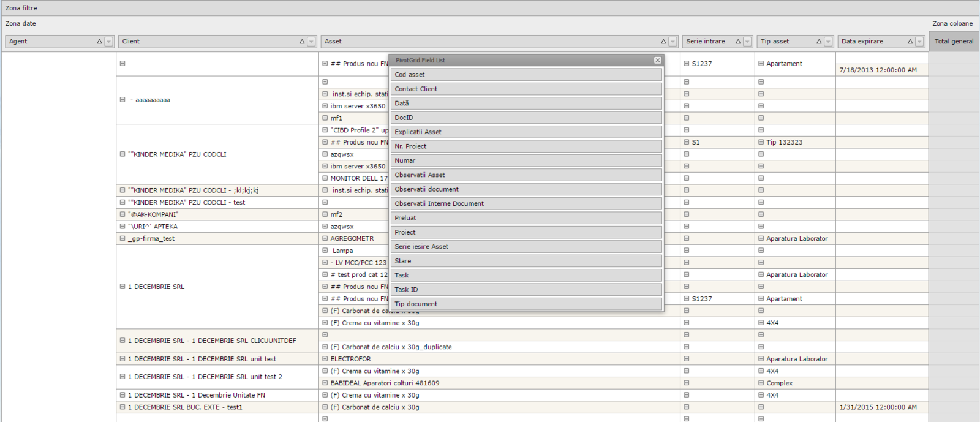This screenshot has height=422, width=980.
Task: Choose Observatii Interne Document field
Action: [x=526, y=203]
